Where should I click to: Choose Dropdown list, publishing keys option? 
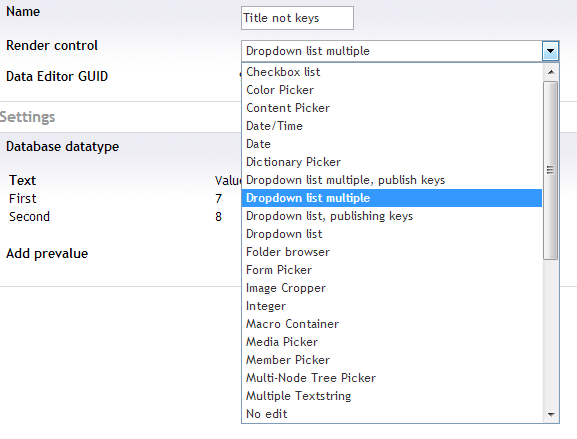click(392, 216)
